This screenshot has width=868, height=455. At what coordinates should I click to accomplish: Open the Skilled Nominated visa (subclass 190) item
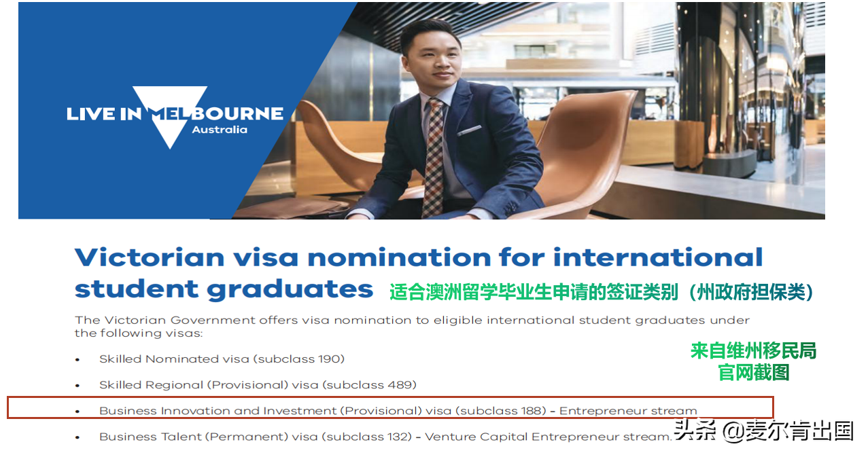[x=222, y=359]
